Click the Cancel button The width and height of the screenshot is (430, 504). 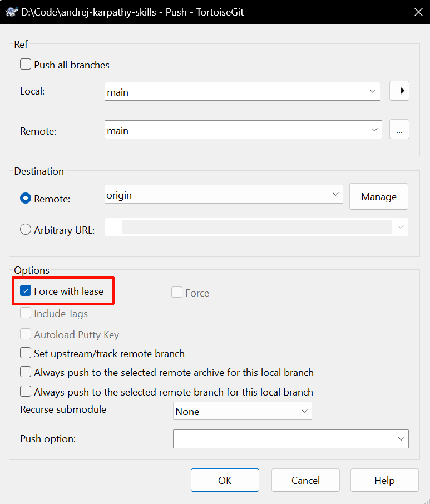305,480
